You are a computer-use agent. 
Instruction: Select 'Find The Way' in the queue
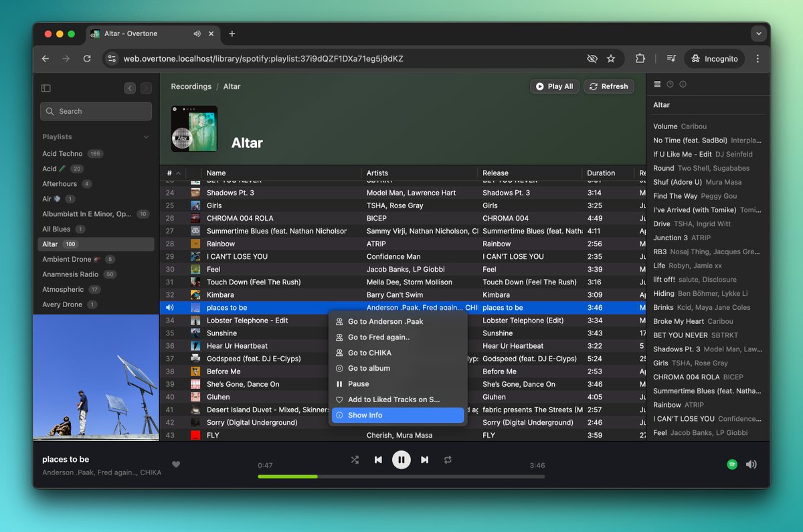click(709, 196)
